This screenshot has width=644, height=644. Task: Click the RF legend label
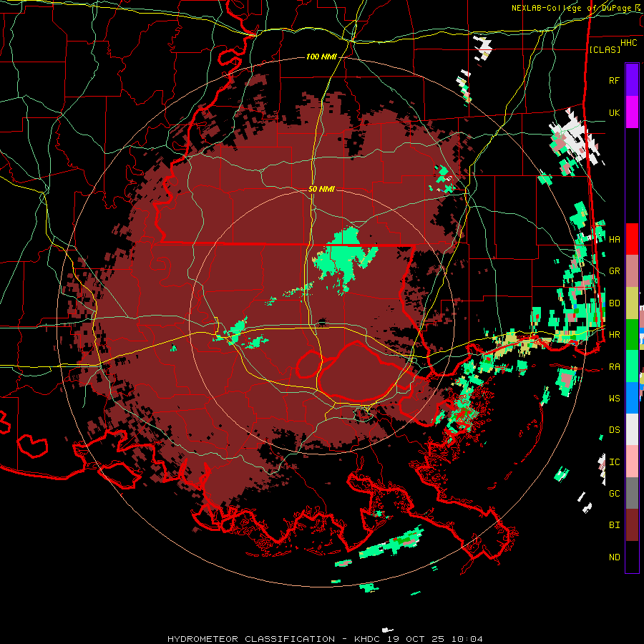pos(614,80)
